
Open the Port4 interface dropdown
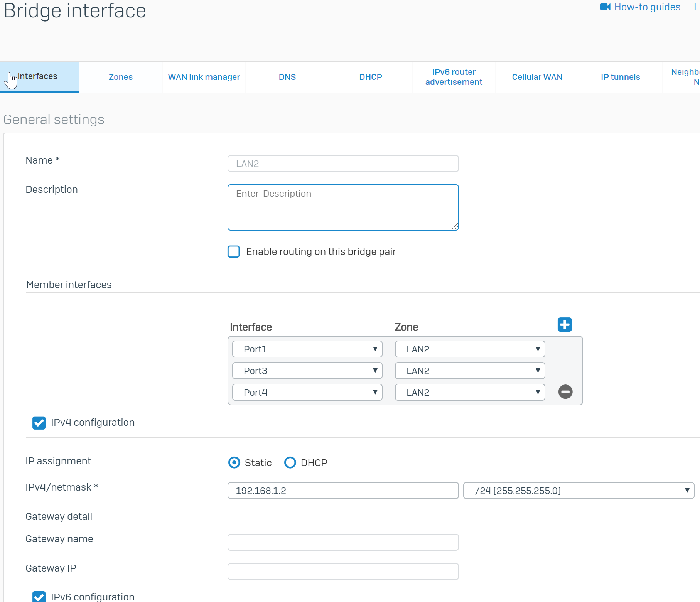307,392
